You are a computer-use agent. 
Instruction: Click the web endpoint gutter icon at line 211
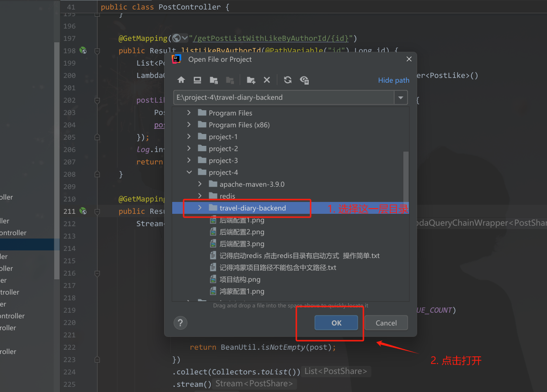tap(83, 211)
